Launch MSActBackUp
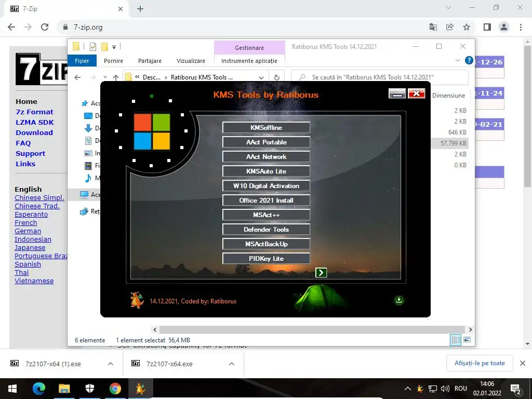 pos(266,244)
